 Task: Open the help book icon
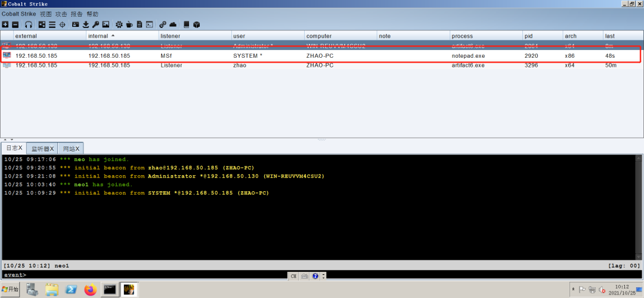pyautogui.click(x=187, y=24)
